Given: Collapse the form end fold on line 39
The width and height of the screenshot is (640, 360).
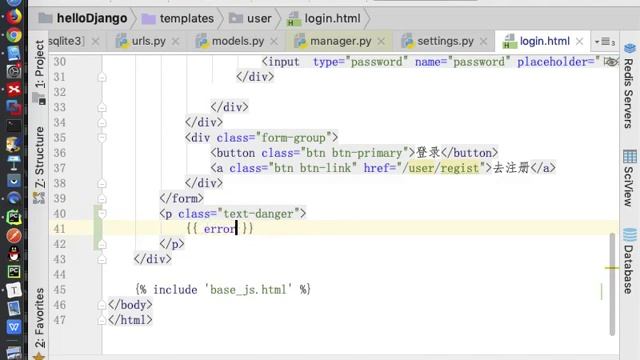Looking at the screenshot, I should pyautogui.click(x=102, y=199).
